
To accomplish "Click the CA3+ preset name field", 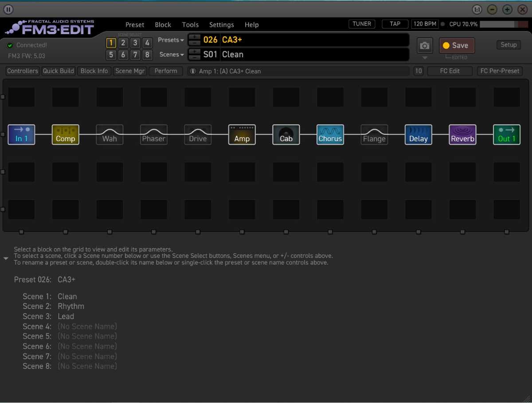I will tap(314, 40).
